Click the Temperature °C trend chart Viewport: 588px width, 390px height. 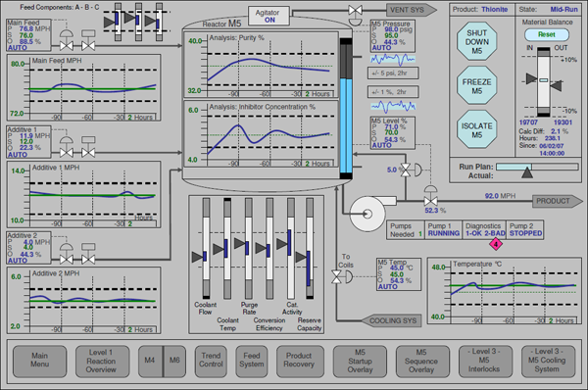505,291
